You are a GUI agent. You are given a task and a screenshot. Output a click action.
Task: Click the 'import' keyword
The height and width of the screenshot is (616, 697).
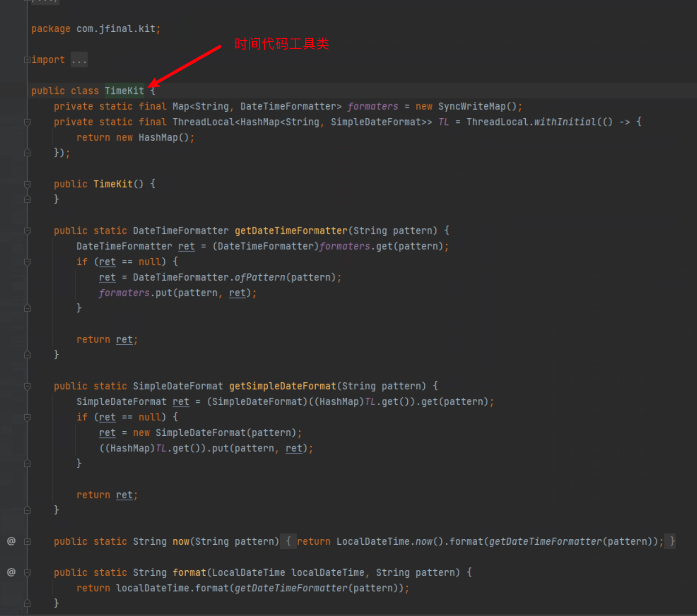pos(48,60)
